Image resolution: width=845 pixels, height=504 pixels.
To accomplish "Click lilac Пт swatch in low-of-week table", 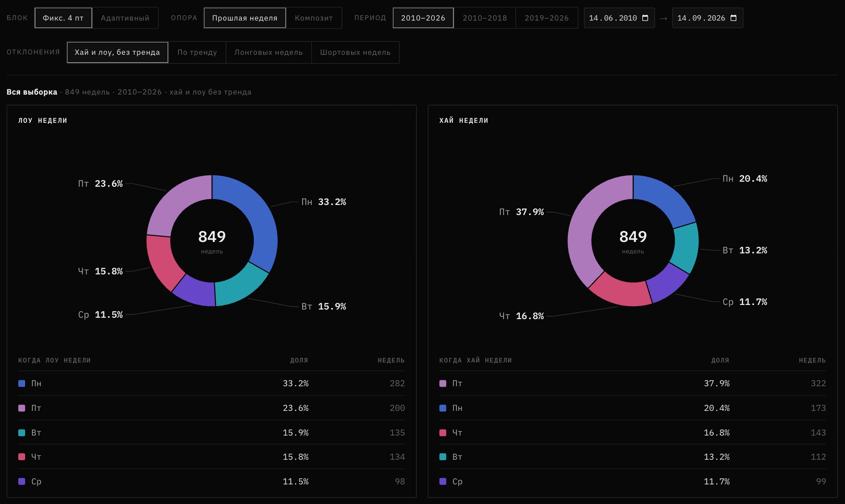I will (21, 408).
